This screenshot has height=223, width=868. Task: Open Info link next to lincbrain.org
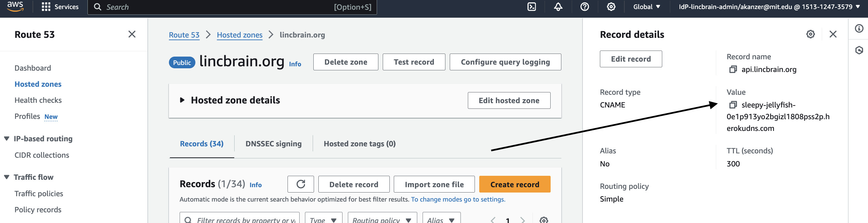(295, 64)
